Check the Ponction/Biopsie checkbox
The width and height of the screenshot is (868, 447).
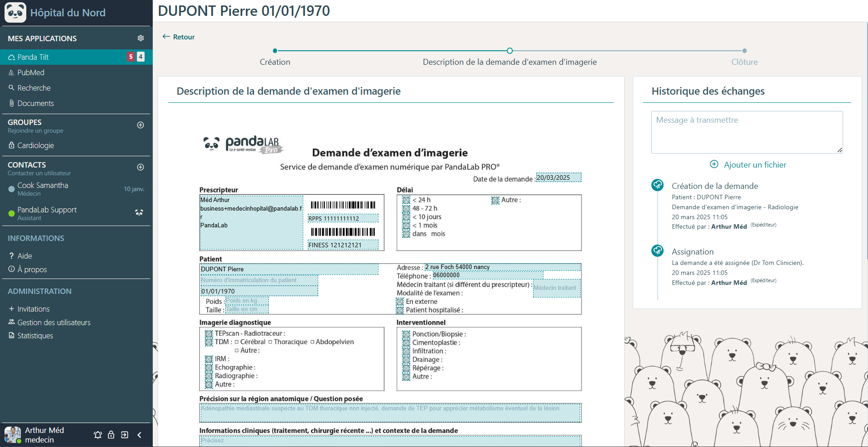click(406, 334)
